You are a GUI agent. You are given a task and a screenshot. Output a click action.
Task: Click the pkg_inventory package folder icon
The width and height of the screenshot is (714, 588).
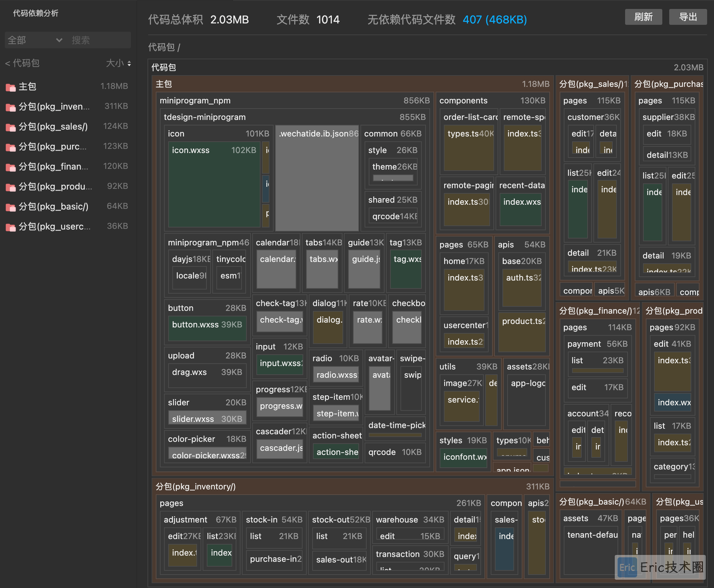(11, 107)
